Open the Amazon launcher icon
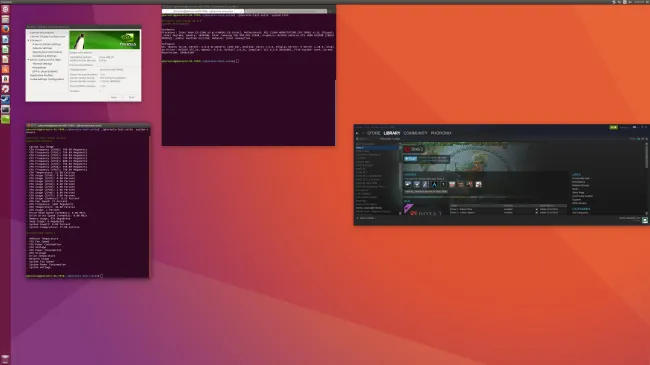This screenshot has width=650, height=365. click(x=5, y=79)
